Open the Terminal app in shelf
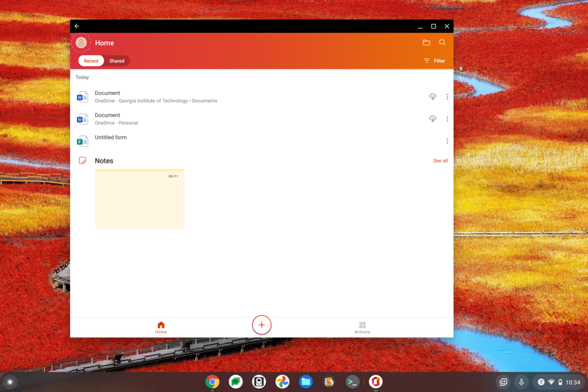Viewport: 588px width, 392px height. 352,382
